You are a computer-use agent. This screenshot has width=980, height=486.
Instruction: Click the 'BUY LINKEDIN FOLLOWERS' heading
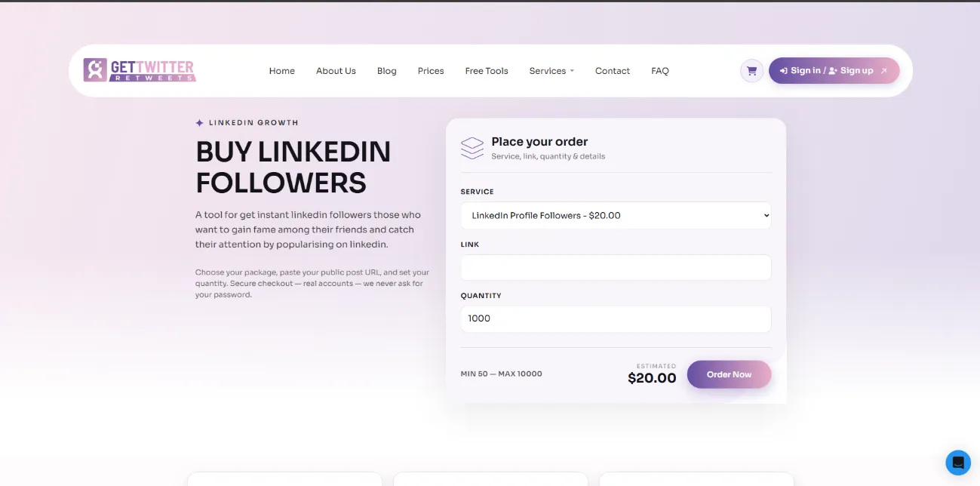[x=293, y=168]
